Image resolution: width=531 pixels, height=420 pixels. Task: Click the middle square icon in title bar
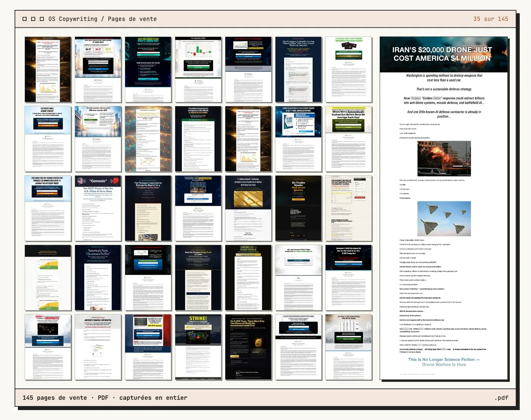pos(33,19)
